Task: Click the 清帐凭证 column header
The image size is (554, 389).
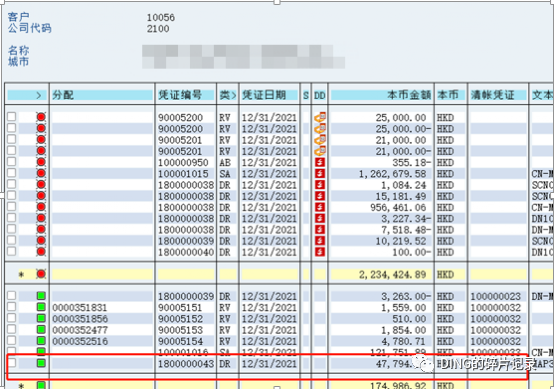Action: click(498, 95)
